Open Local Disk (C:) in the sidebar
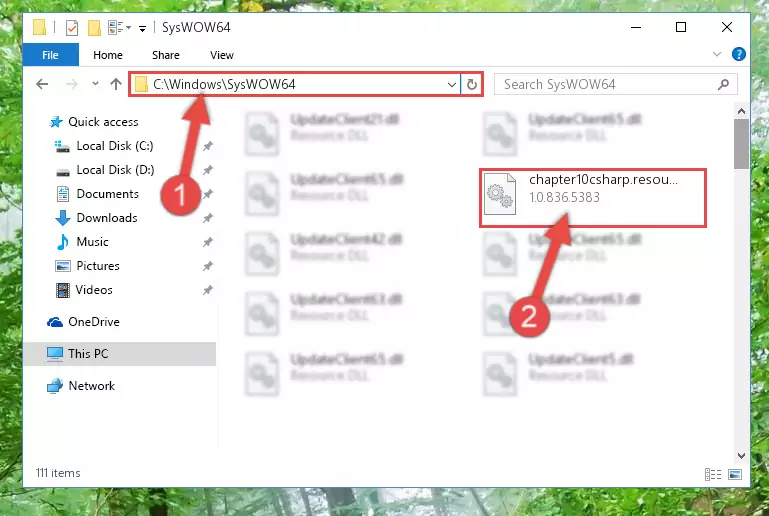 [x=104, y=146]
